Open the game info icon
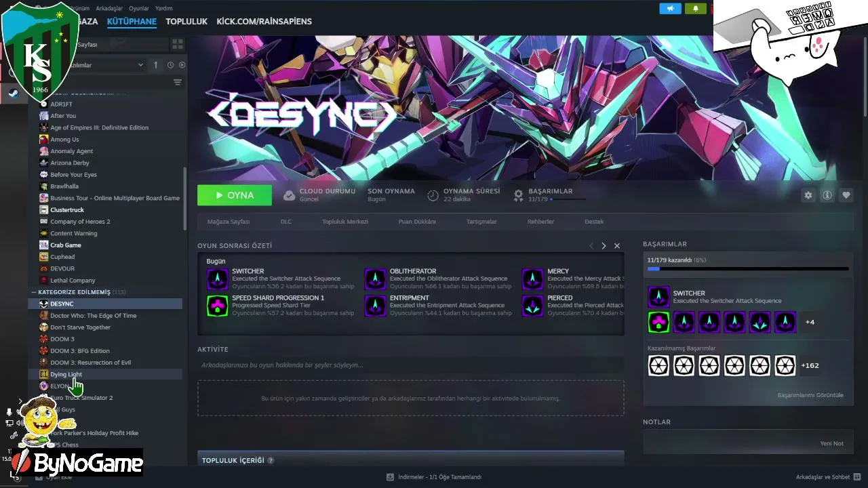The width and height of the screenshot is (868, 488). (x=827, y=195)
